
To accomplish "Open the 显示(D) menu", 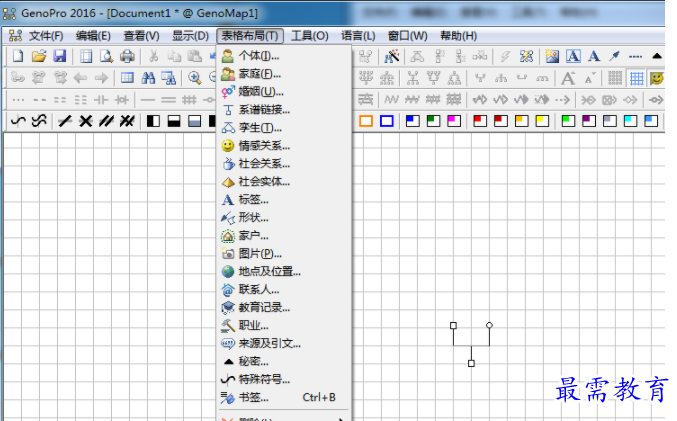I will pos(190,36).
